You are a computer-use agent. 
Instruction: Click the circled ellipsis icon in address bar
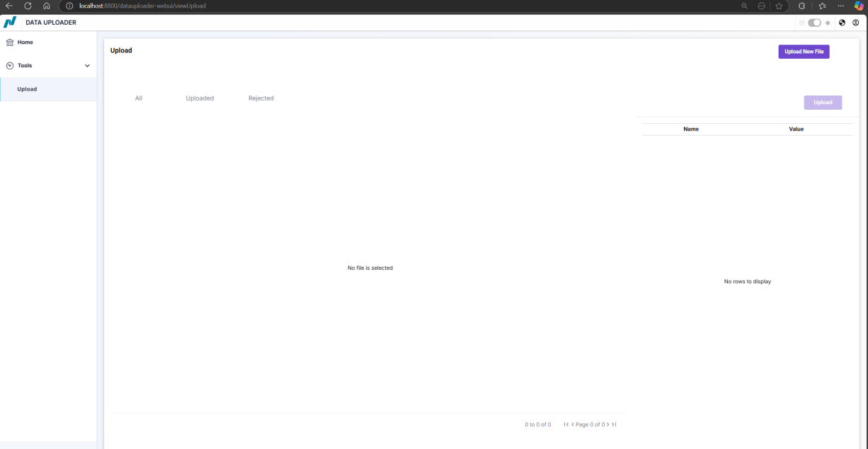762,6
